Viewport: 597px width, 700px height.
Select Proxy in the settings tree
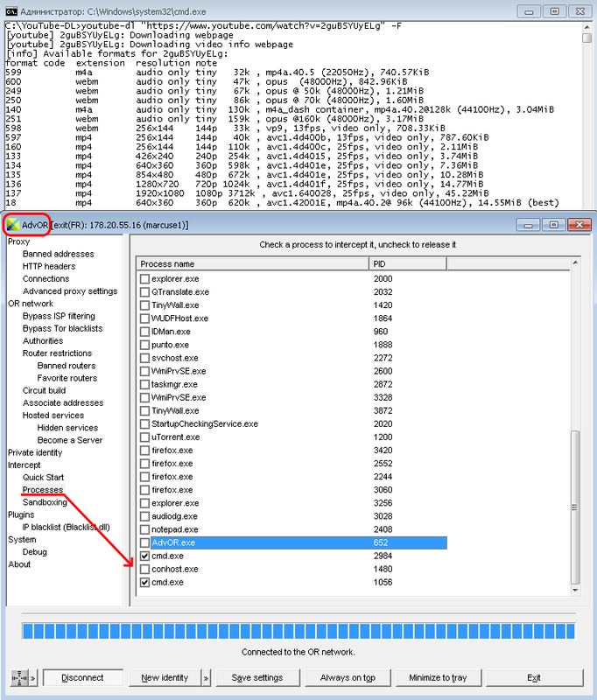[18, 241]
